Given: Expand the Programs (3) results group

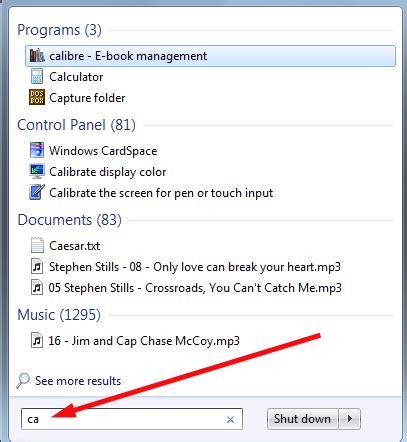Looking at the screenshot, I should (x=59, y=30).
